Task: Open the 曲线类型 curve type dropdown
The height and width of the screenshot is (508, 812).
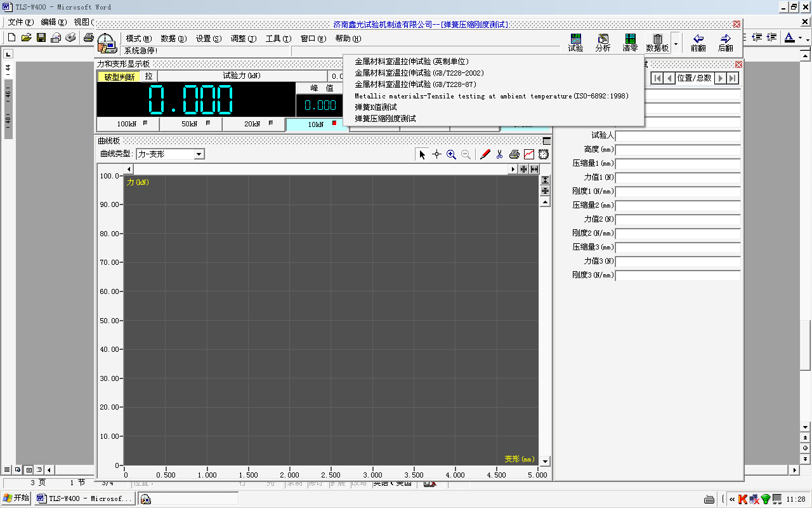Action: point(199,154)
